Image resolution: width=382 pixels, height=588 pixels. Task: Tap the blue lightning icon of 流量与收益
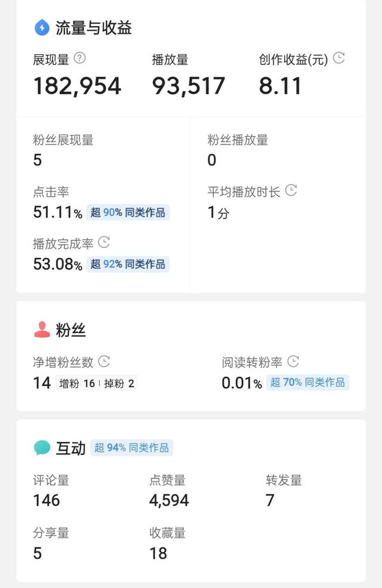coord(42,27)
